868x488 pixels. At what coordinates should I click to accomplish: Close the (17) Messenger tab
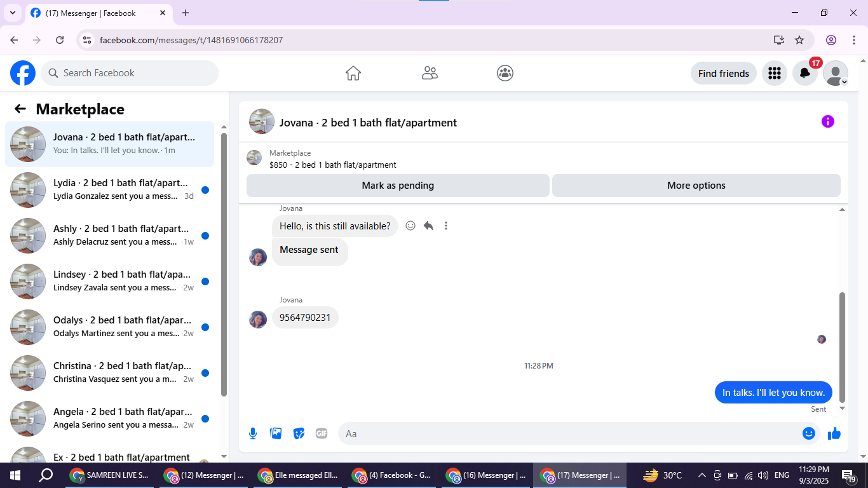pyautogui.click(x=163, y=13)
